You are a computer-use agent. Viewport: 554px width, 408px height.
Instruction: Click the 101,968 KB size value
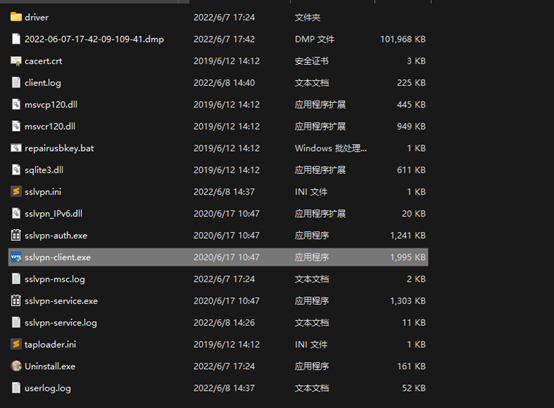[403, 39]
